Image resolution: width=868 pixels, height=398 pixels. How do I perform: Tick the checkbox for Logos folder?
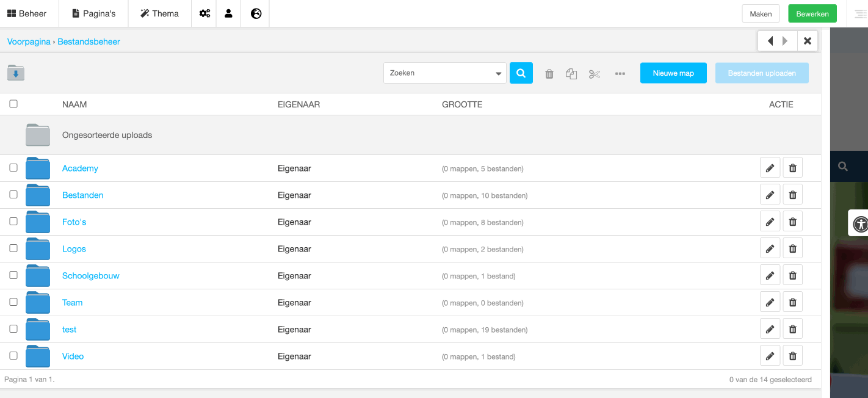coord(13,248)
